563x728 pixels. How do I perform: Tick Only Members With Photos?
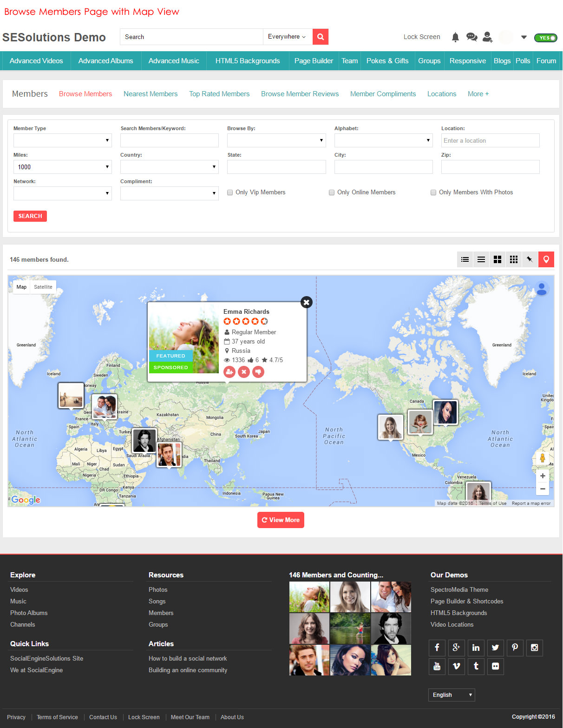(x=433, y=192)
